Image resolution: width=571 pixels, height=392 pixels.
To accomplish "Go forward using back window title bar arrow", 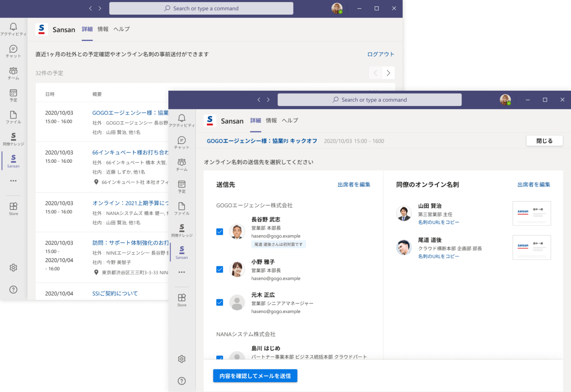I will click(x=100, y=8).
